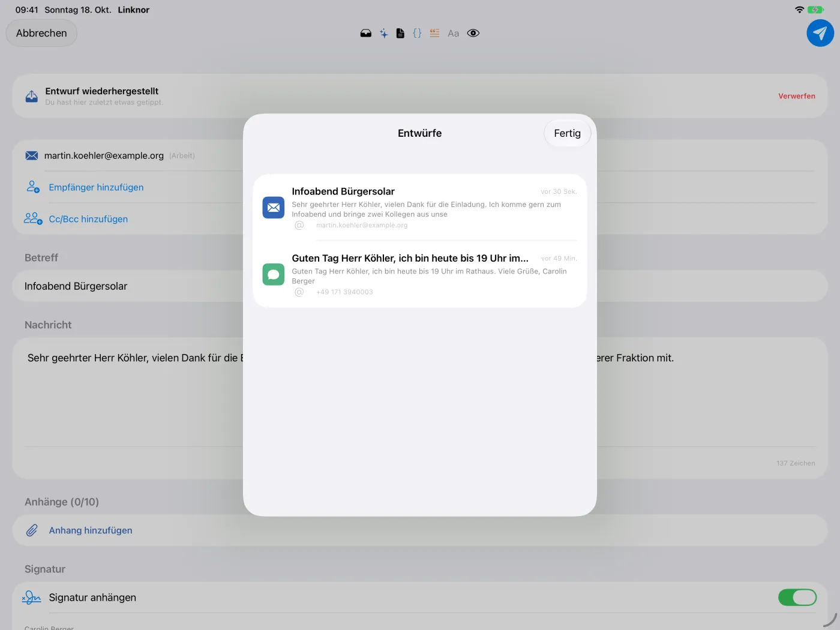Viewport: 840px width, 630px height.
Task: Tap the Wi-Fi icon in the status bar
Action: point(799,10)
